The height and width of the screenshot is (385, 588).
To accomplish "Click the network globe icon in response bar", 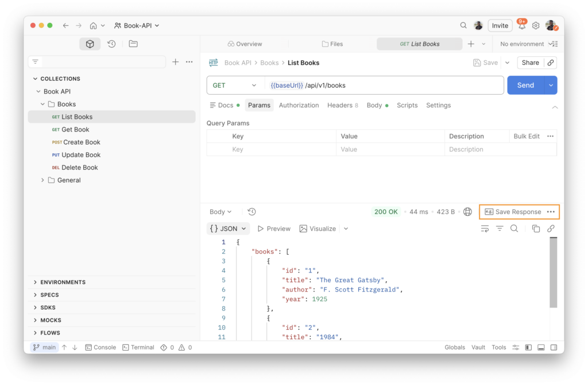I will 467,212.
